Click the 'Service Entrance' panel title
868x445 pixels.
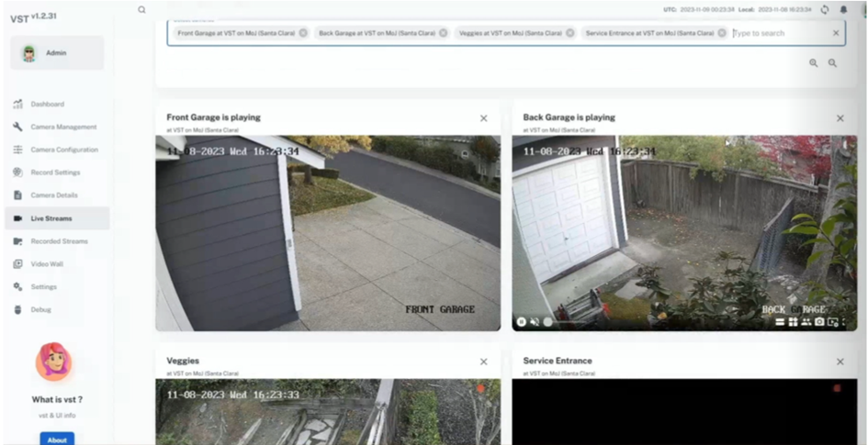[557, 361]
